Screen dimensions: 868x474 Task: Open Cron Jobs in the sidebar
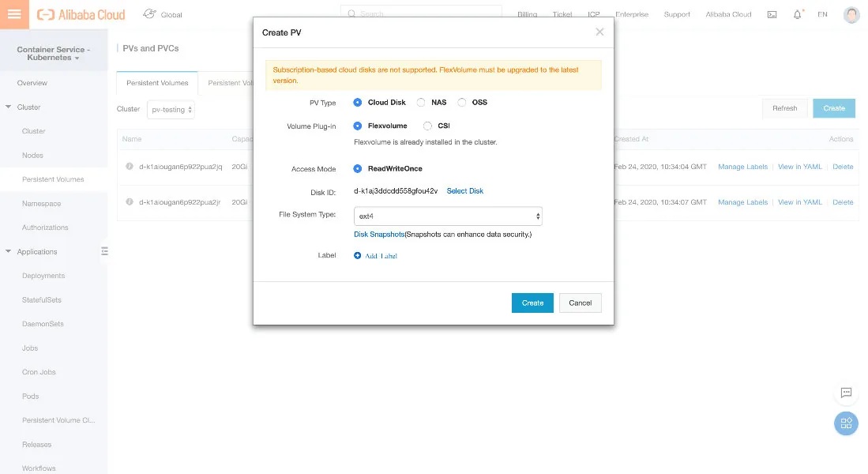tap(39, 372)
